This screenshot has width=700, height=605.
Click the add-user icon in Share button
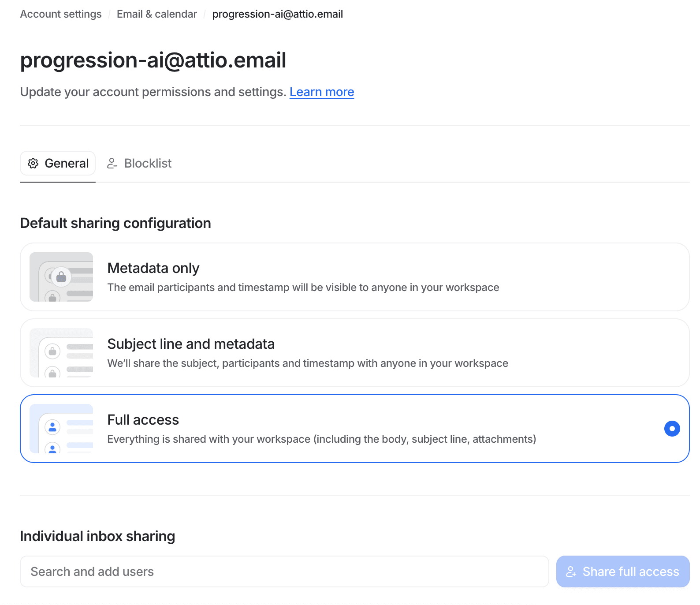pyautogui.click(x=571, y=571)
